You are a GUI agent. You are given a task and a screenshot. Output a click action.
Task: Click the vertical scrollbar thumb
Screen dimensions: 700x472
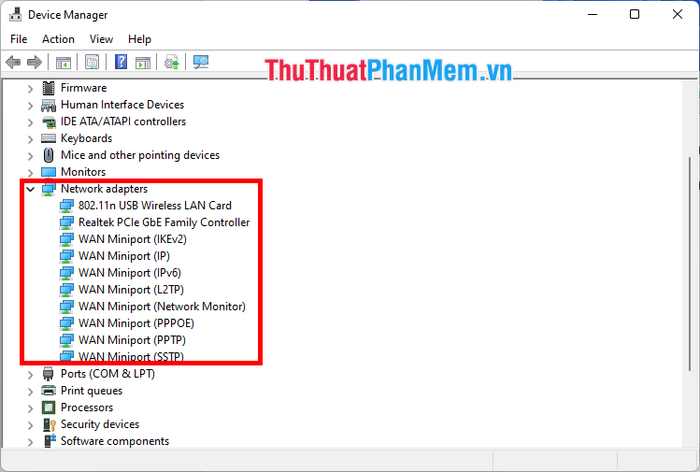[x=690, y=263]
